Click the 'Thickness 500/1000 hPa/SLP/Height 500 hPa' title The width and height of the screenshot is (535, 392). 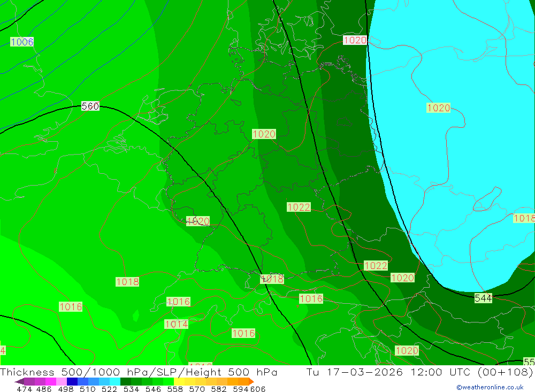tap(139, 372)
